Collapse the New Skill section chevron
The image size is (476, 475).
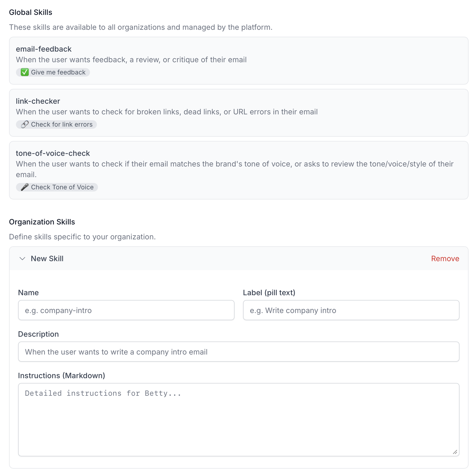point(22,259)
